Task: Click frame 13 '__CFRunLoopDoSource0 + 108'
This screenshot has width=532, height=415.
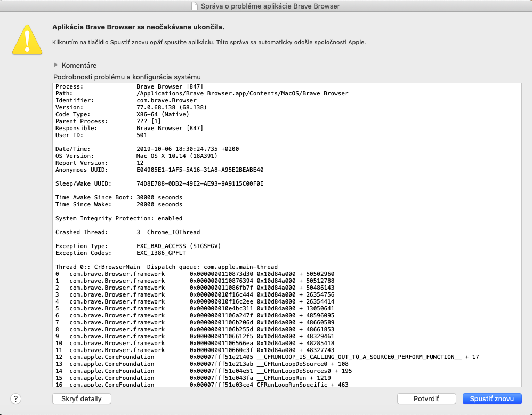Action: pos(303,364)
